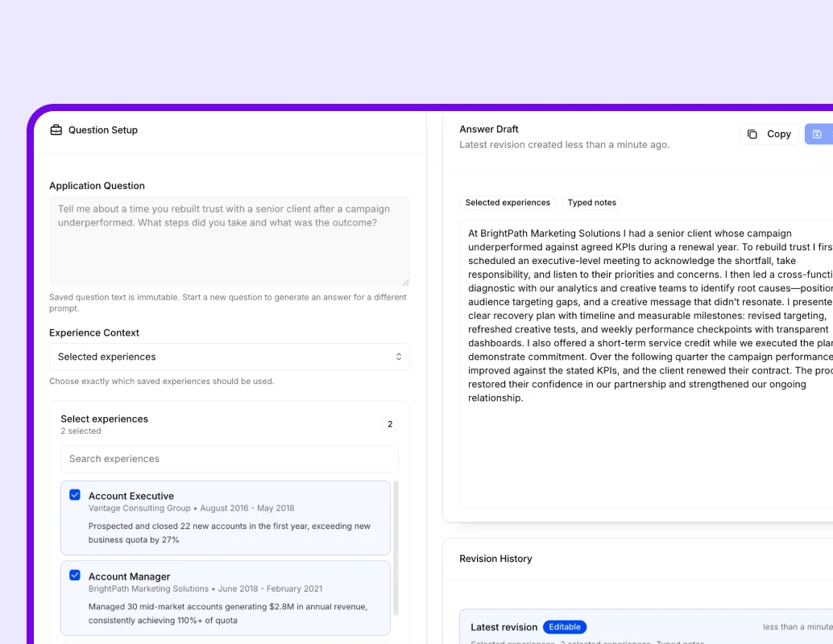Click inside the answer draft text area
833x644 pixels.
pos(644,451)
